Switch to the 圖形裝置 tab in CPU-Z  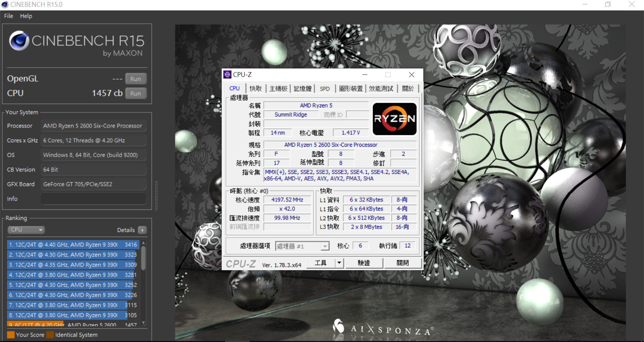point(351,89)
